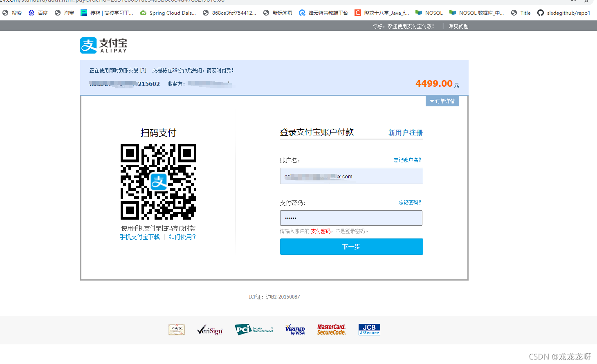Open the Title bookmark
The width and height of the screenshot is (597, 364).
click(521, 13)
